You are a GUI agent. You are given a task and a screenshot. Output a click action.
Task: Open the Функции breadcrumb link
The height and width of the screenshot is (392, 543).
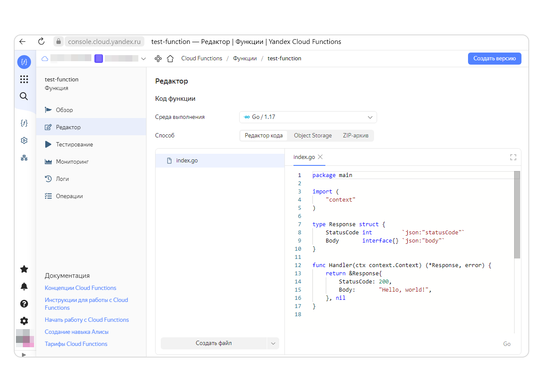[x=245, y=59]
